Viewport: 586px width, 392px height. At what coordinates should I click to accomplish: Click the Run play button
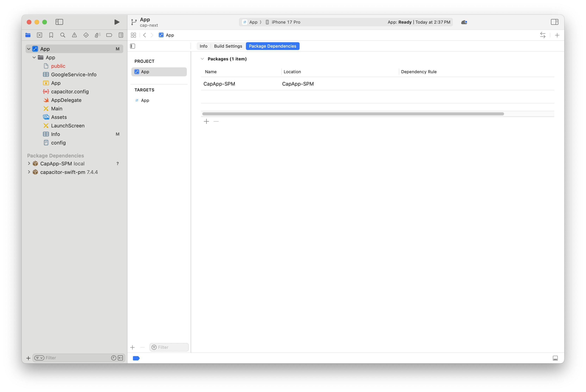click(116, 22)
